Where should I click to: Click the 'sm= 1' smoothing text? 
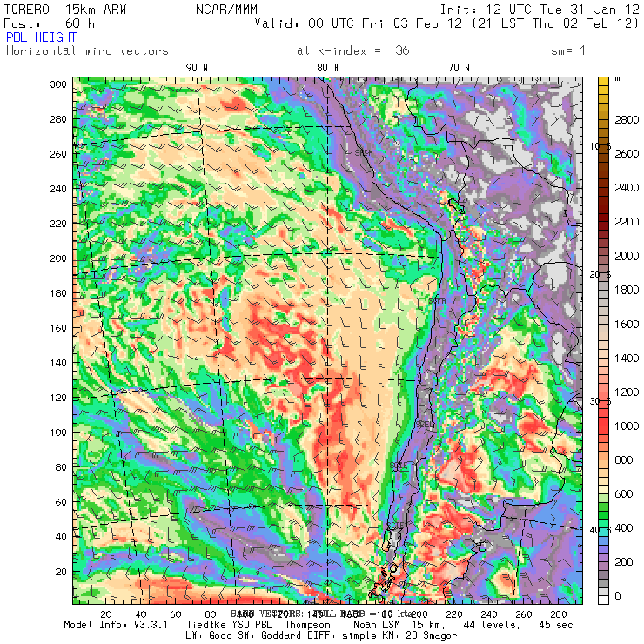coord(568,50)
